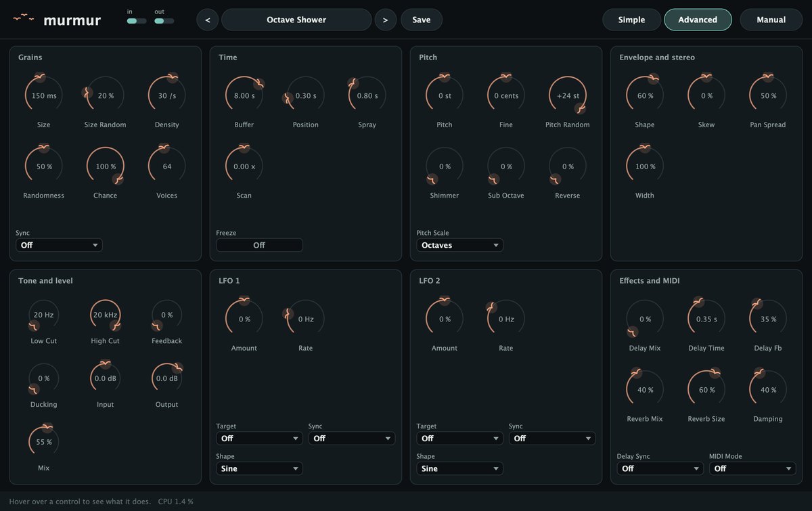Click the High Cut knob
This screenshot has width=812, height=511.
click(x=106, y=315)
